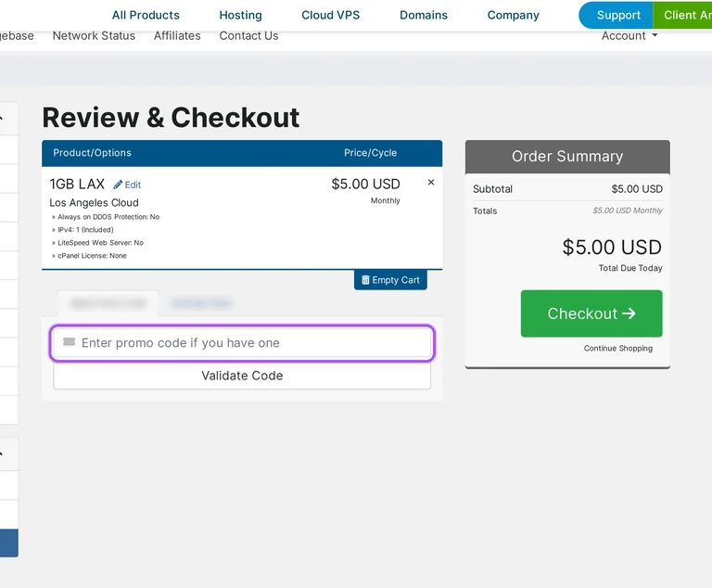
Task: Open the Company menu
Action: [x=513, y=15]
